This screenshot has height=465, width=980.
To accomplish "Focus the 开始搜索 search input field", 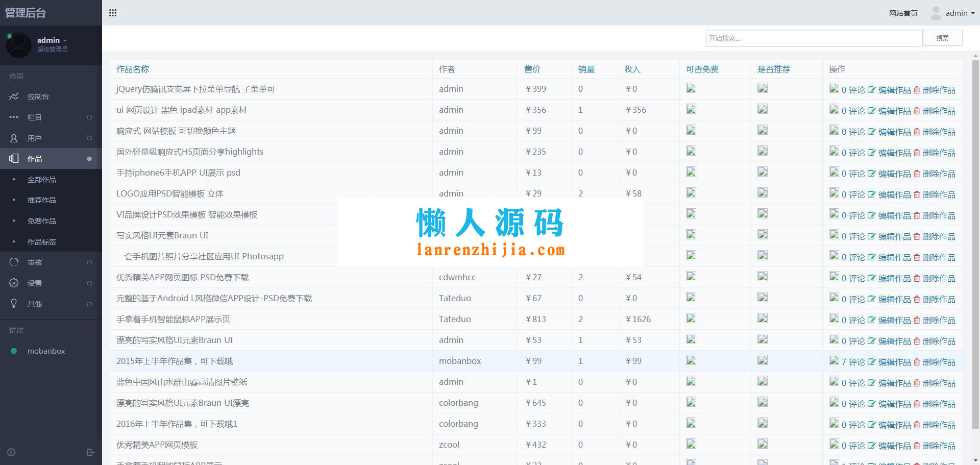I will point(814,38).
